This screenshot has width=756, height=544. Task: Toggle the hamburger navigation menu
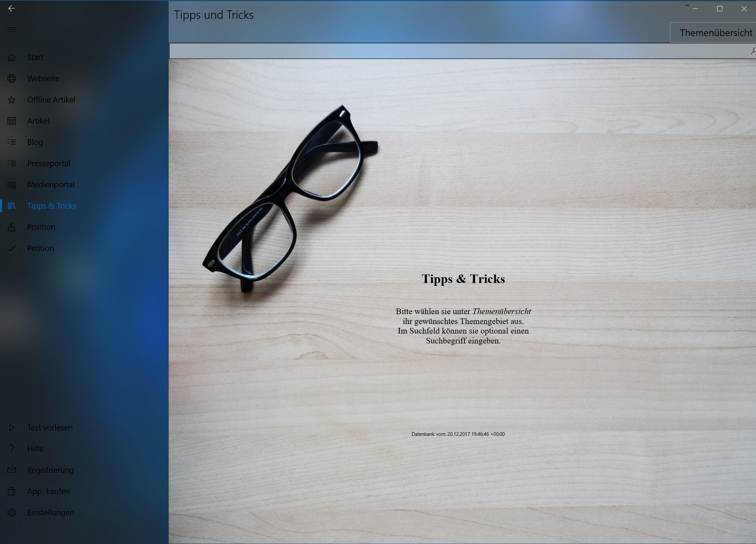click(12, 29)
